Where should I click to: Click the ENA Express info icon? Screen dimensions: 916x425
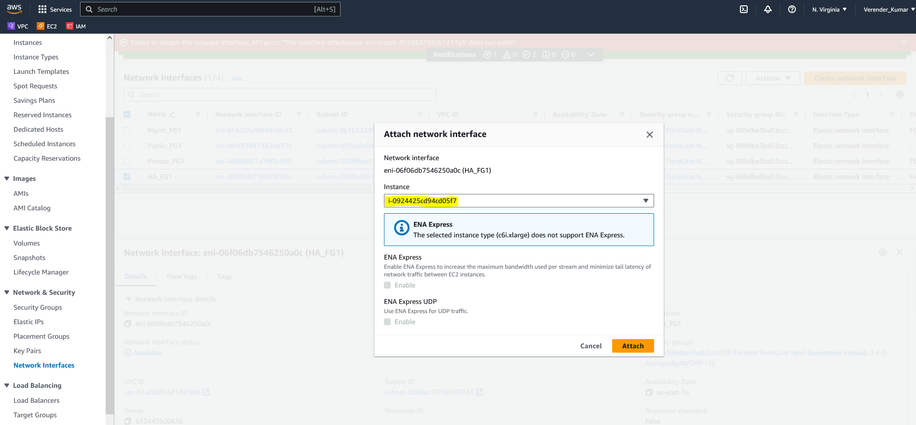pyautogui.click(x=401, y=228)
